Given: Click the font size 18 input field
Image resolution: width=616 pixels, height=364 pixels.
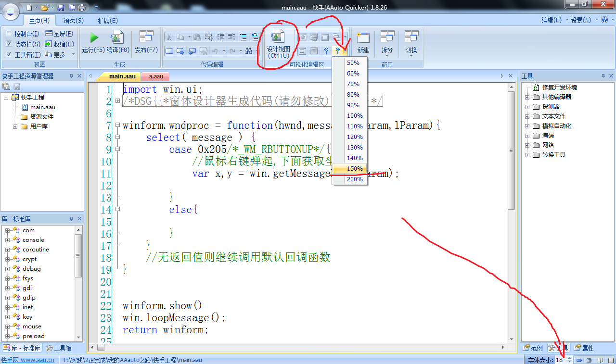Looking at the screenshot, I should (x=561, y=360).
